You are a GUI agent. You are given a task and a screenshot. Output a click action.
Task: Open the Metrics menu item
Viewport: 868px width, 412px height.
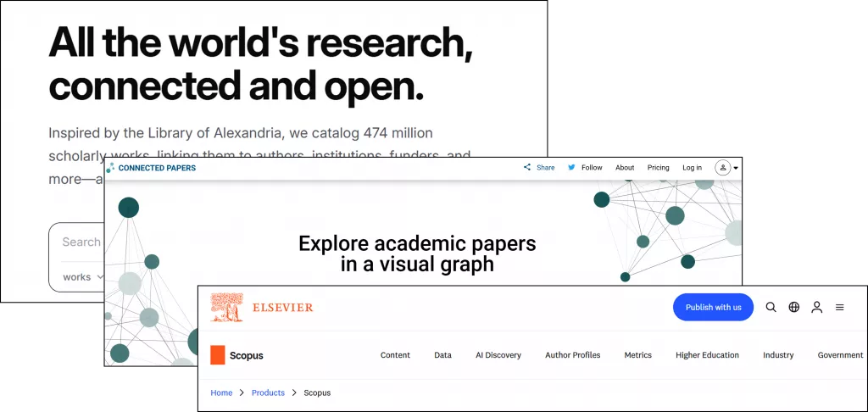(x=637, y=355)
